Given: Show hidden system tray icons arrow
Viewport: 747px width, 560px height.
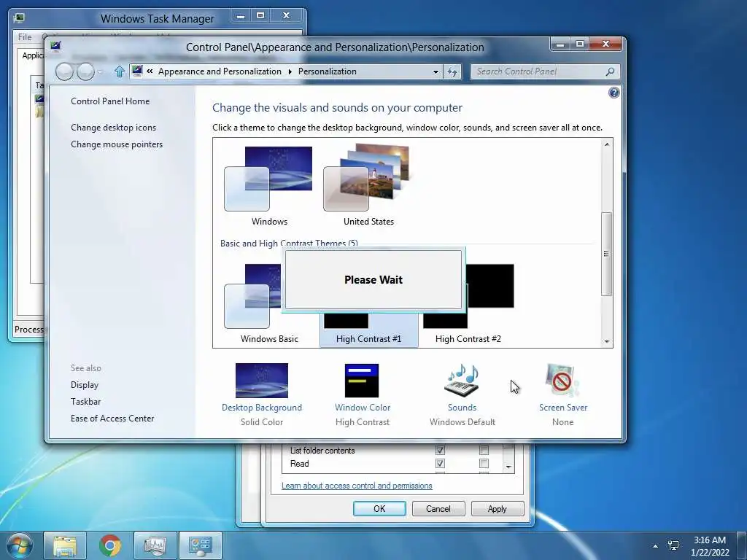Looking at the screenshot, I should click(x=656, y=545).
